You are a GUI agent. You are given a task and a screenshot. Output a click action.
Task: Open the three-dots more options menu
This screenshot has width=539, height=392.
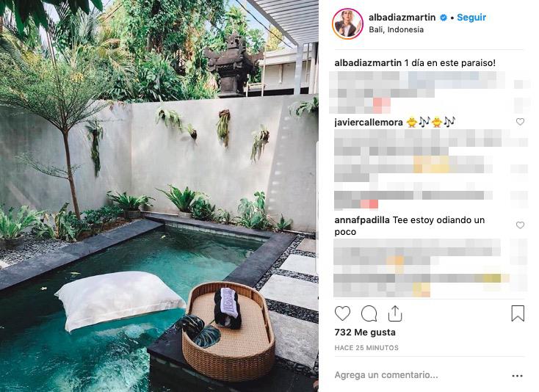tap(518, 376)
